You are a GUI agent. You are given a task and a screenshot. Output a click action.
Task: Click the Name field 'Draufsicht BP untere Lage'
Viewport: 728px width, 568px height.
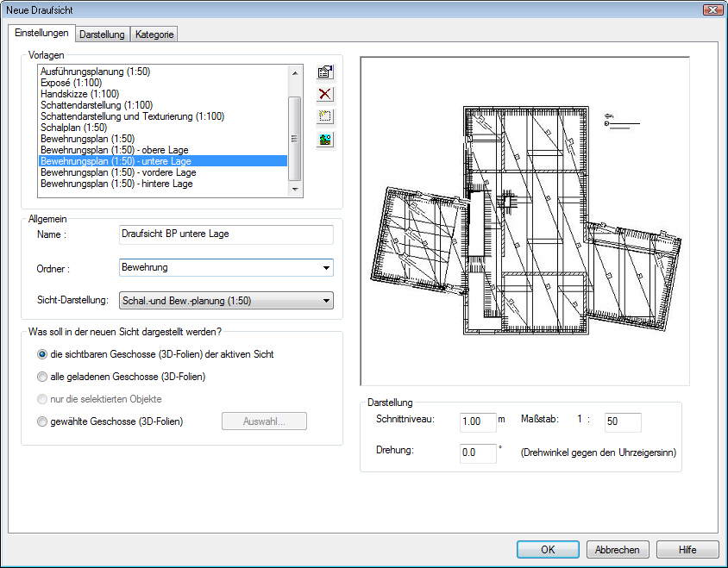point(226,234)
